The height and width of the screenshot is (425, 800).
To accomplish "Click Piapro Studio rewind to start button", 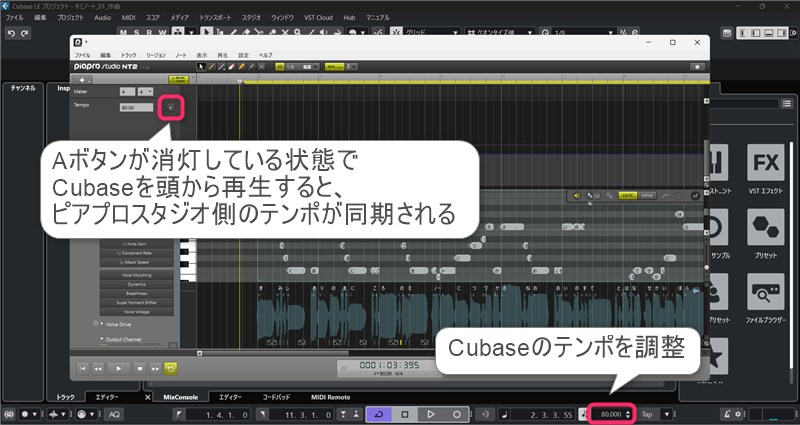I will tap(83, 368).
